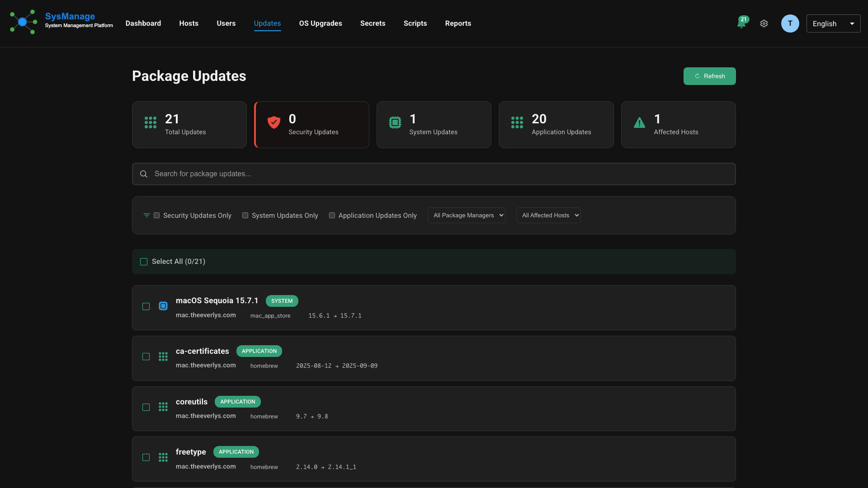Check the Select All checkbox

click(x=143, y=262)
